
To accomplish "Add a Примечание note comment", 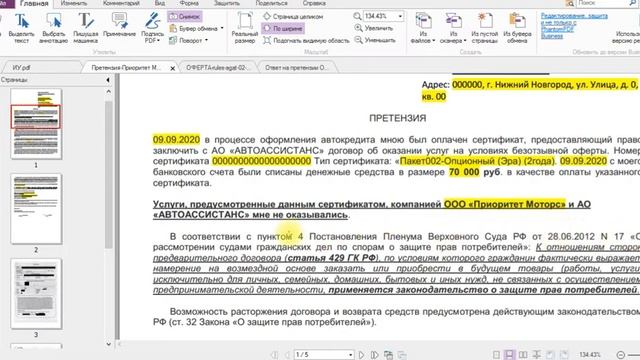I will click(x=119, y=25).
